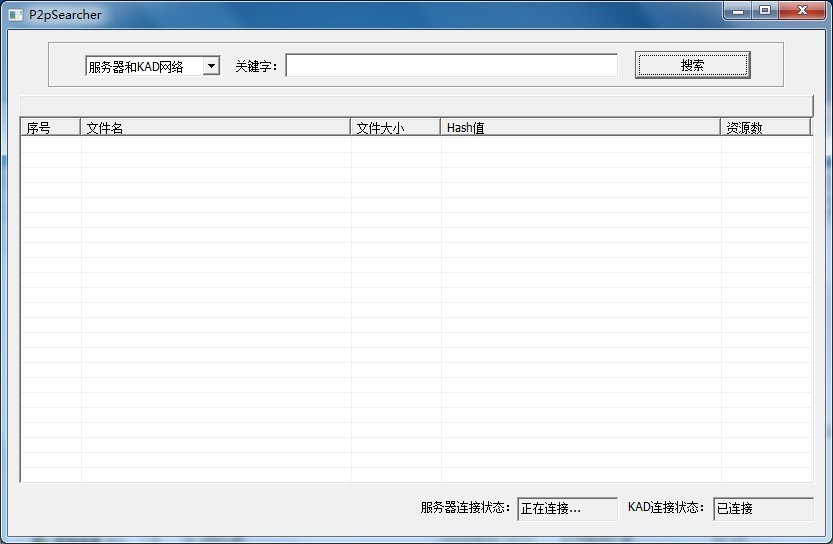833x544 pixels.
Task: Focus the 关键字 keyword input field
Action: coord(451,66)
